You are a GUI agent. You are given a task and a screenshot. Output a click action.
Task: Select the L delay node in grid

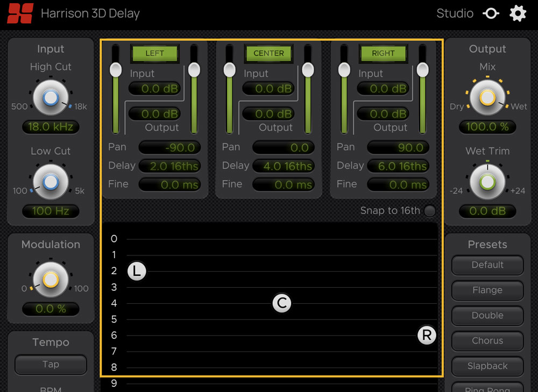click(137, 271)
